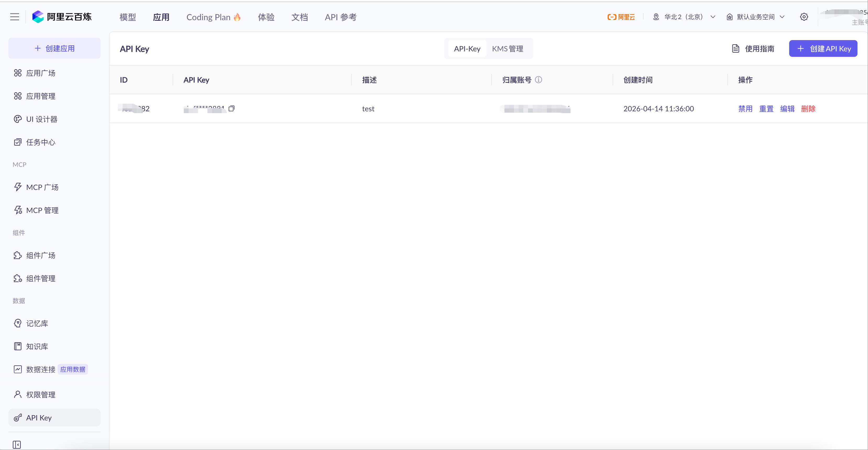The image size is (868, 450).
Task: Click the info icon beside 归属账号
Action: click(539, 80)
